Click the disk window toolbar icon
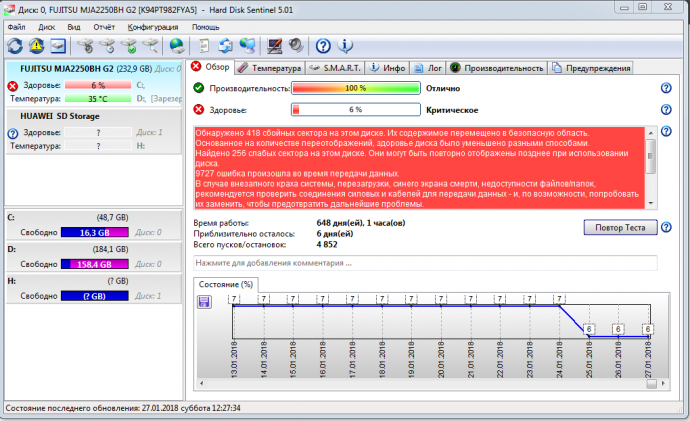This screenshot has height=421, width=690. (58, 46)
